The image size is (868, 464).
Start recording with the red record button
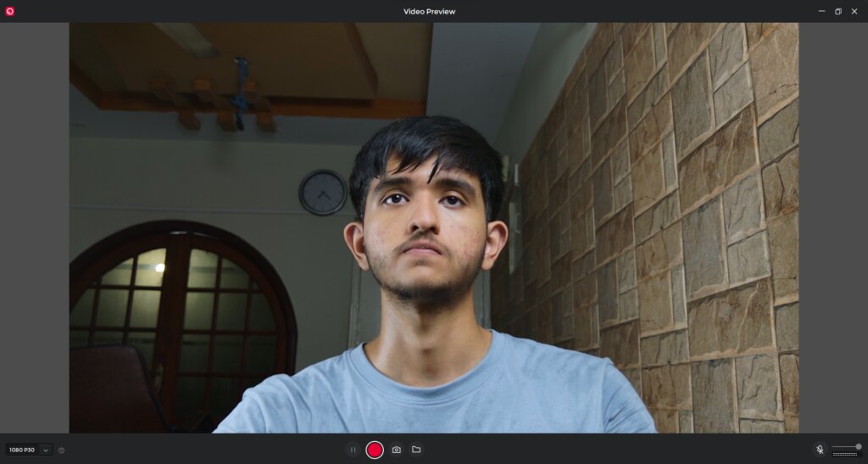click(x=375, y=450)
